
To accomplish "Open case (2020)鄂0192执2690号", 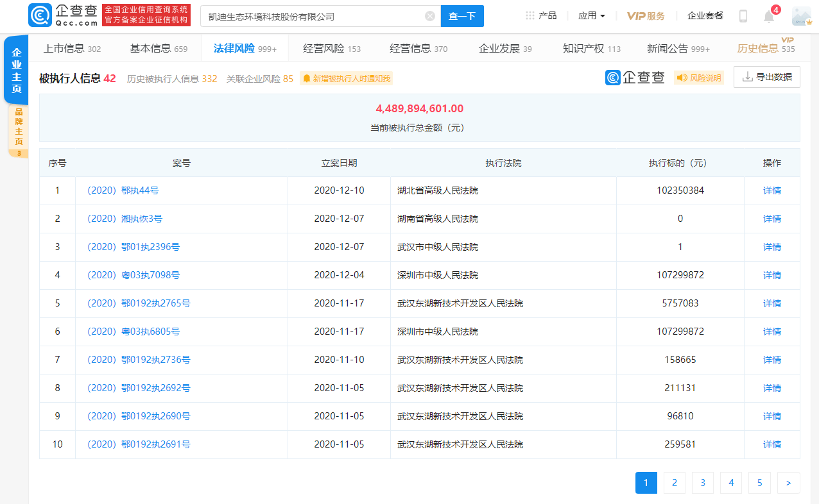I will (x=139, y=416).
